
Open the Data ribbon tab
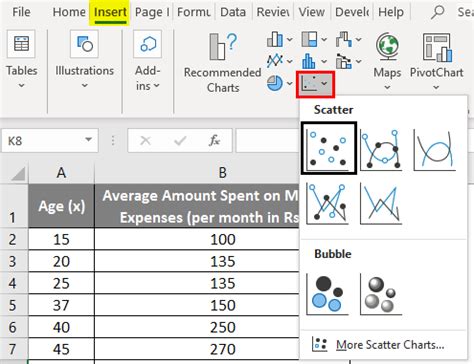click(233, 12)
